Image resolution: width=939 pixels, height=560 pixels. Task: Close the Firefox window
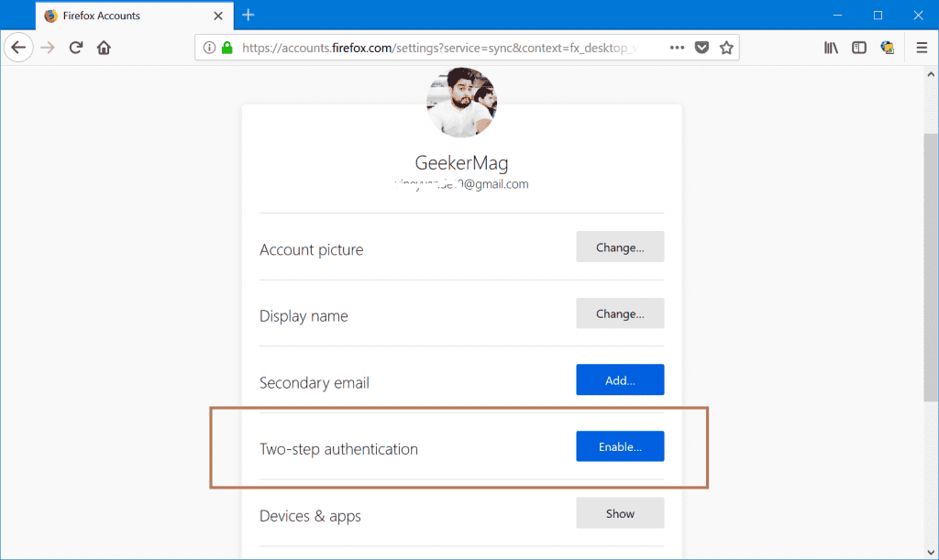pyautogui.click(x=918, y=15)
